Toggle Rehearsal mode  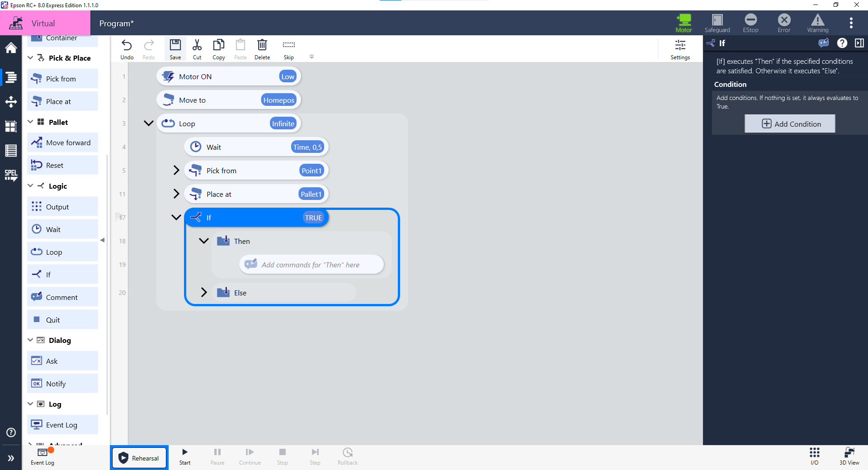point(139,458)
